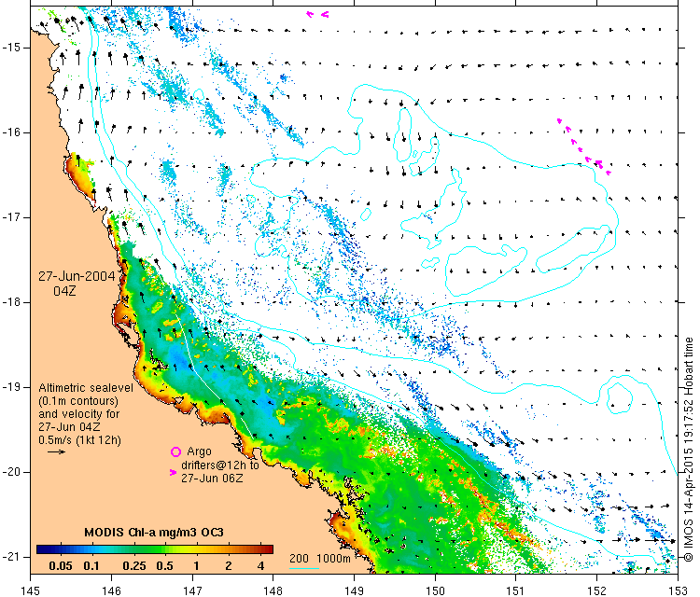
Task: Click the '2' colorbar tick value
Action: 229,566
